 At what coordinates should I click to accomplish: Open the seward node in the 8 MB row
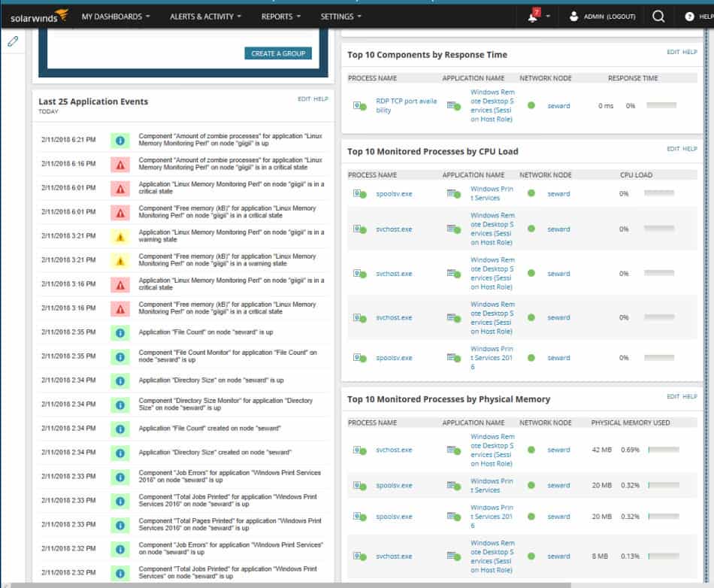tap(558, 556)
